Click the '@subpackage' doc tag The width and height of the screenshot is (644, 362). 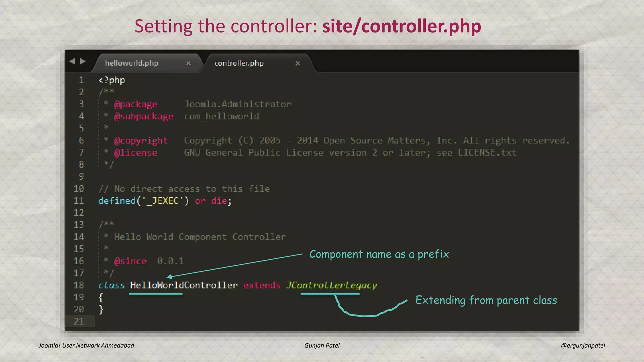click(x=144, y=117)
